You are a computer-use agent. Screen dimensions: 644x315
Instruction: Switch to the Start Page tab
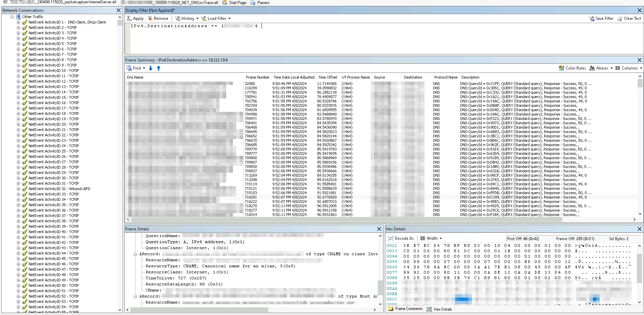[x=234, y=2]
